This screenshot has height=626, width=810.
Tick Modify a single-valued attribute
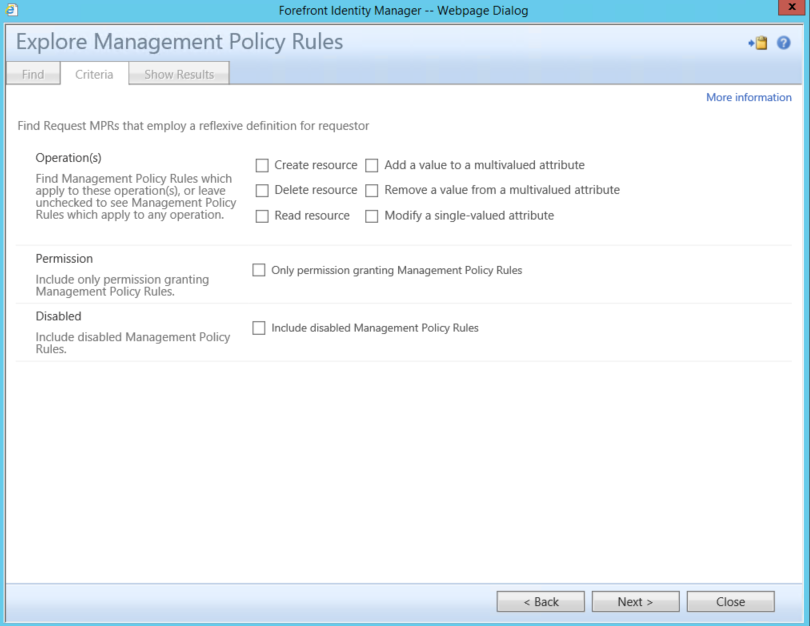371,216
